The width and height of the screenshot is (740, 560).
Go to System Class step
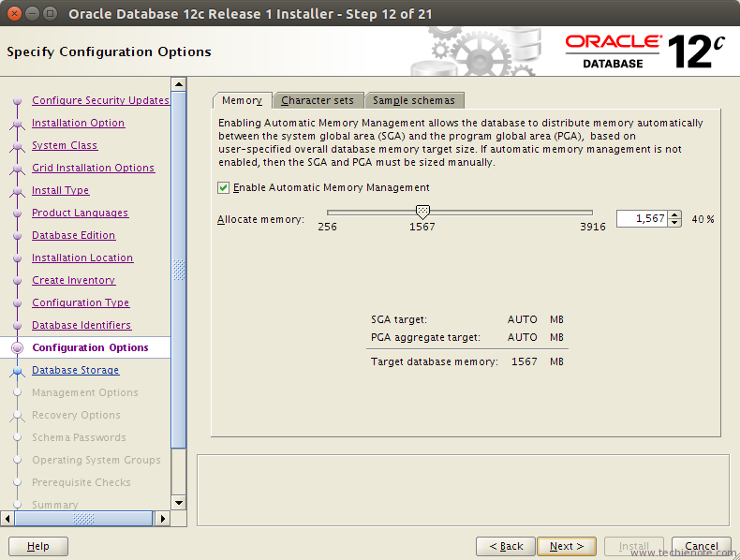tap(65, 145)
